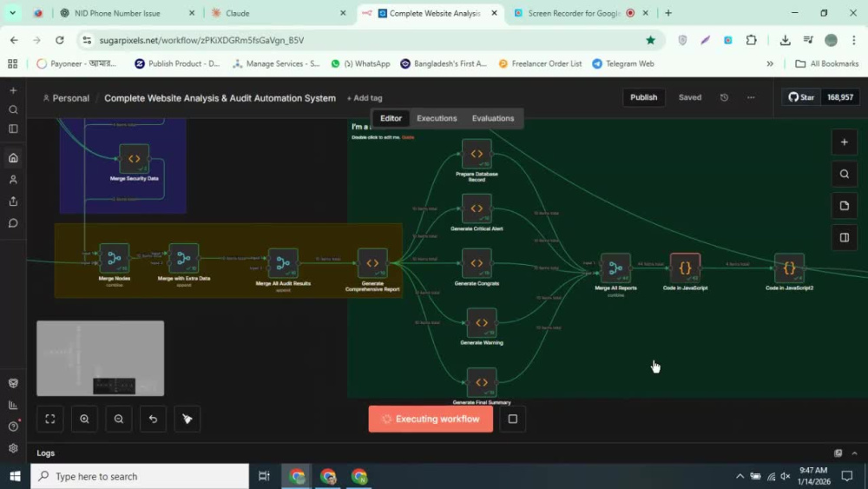Add a sticky note to canvas
Viewport: 868px width, 489px height.
[845, 206]
